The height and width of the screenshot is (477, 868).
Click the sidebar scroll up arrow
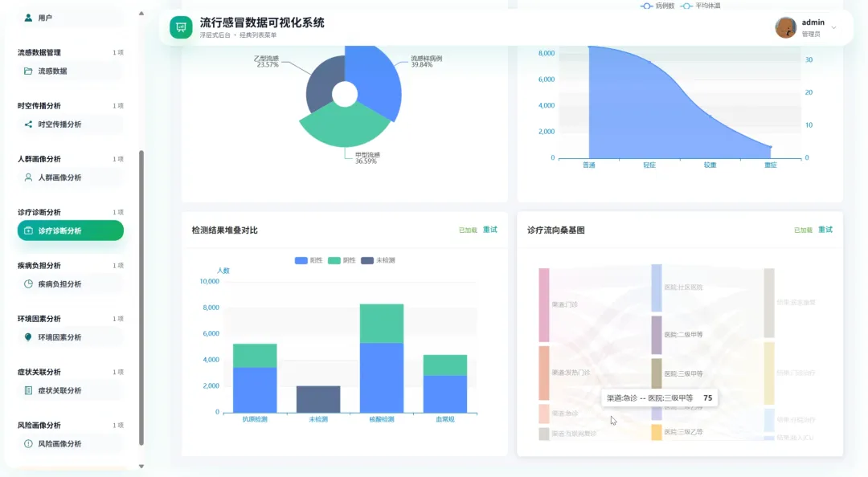pos(141,14)
